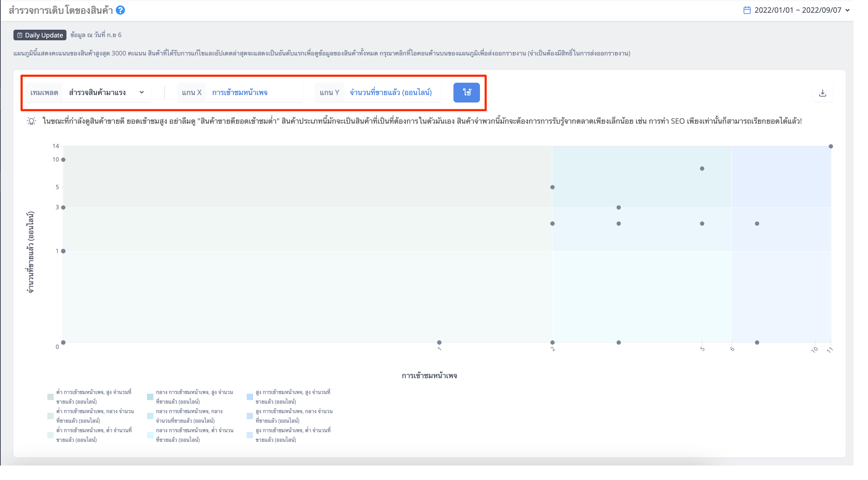868x480 pixels.
Task: Click the data point at x-axis value 1
Action: [439, 343]
